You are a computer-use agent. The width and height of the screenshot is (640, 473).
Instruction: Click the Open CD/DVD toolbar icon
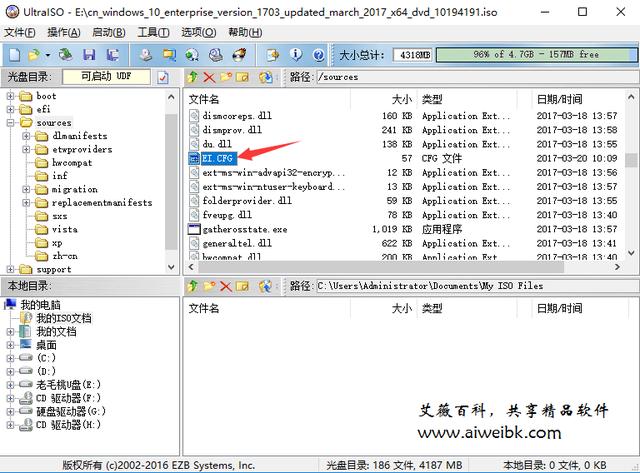tap(65, 54)
